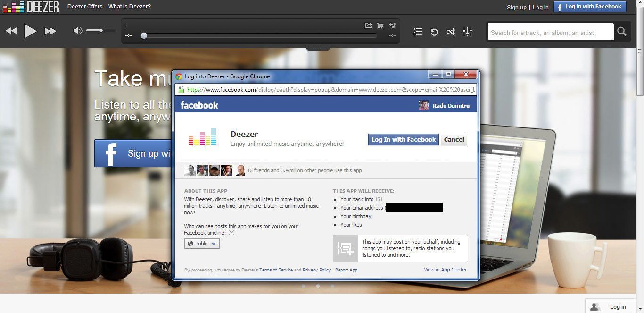Open Terms of Service link
Screen dimensions: 644x313
[276, 270]
